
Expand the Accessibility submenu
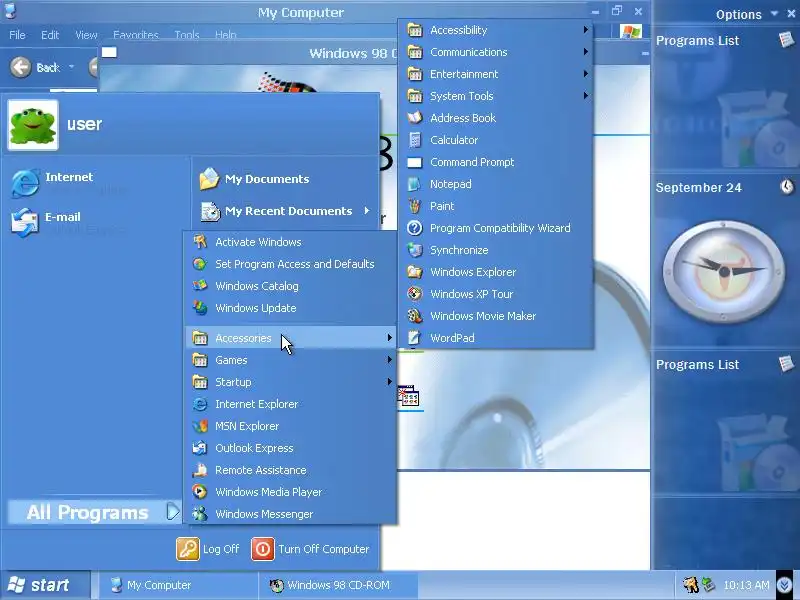tap(495, 30)
